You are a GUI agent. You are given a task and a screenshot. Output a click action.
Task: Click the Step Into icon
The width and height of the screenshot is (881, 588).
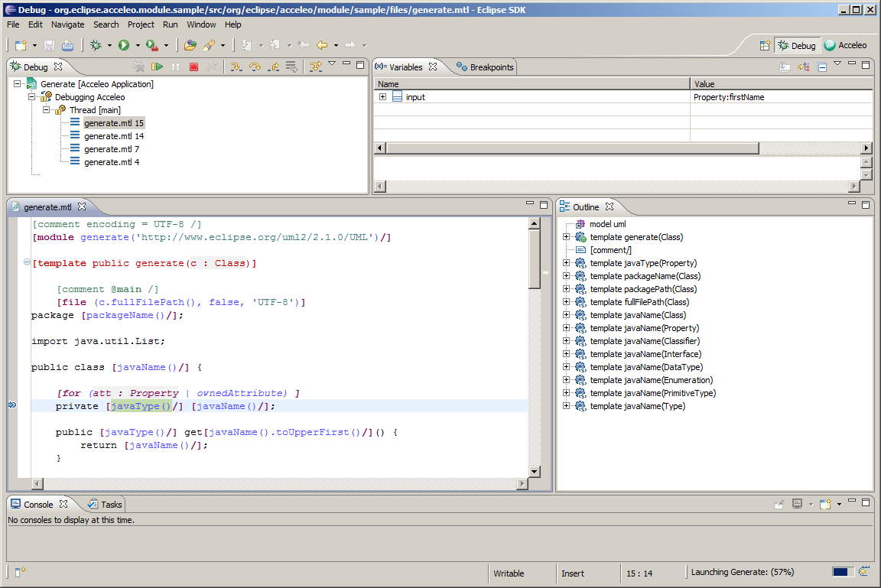[x=236, y=67]
